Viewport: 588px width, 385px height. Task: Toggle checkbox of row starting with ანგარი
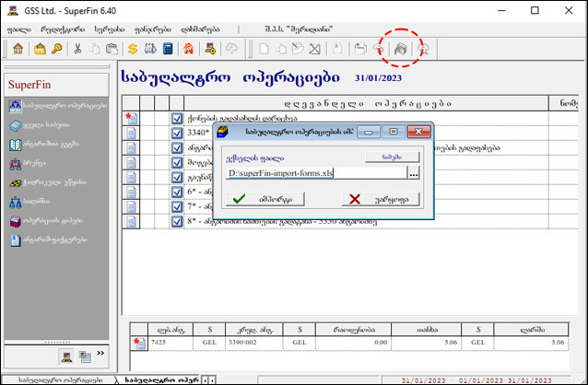coord(177,147)
